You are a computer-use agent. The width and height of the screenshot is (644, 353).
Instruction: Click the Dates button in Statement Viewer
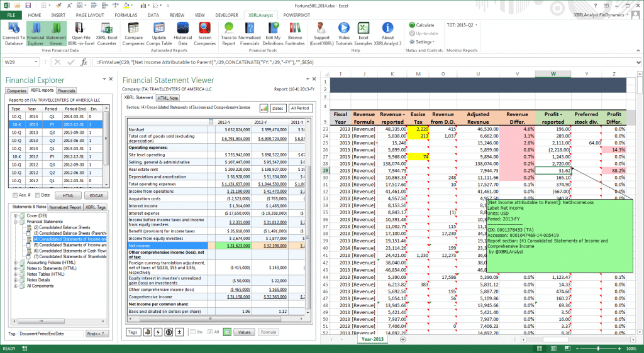click(x=277, y=108)
